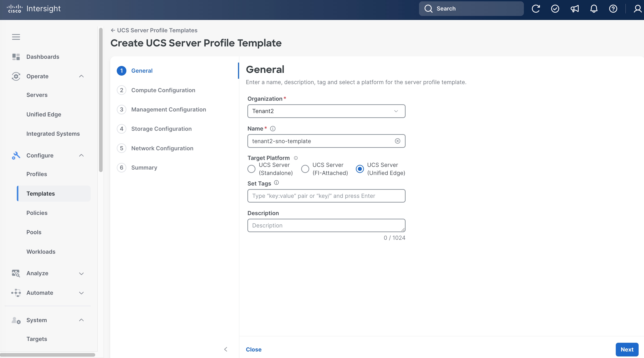Click the search magnifier icon

[x=428, y=9]
